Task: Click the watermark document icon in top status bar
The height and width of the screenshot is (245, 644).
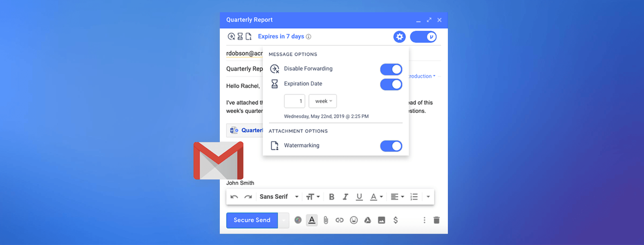Action: (248, 36)
